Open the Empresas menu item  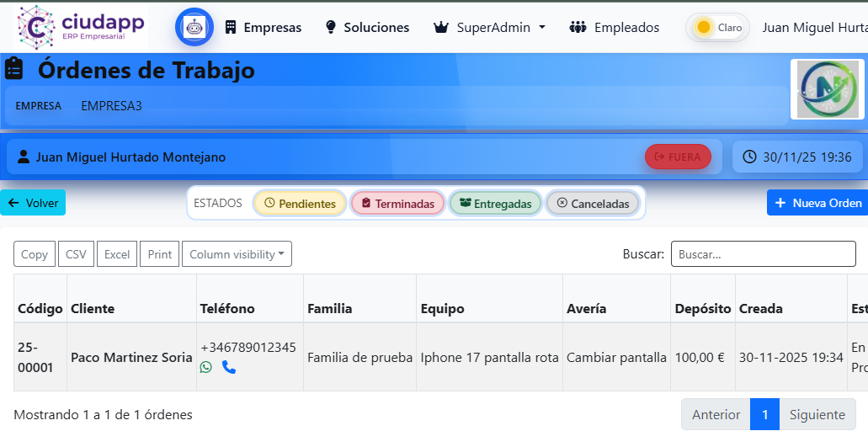point(263,27)
